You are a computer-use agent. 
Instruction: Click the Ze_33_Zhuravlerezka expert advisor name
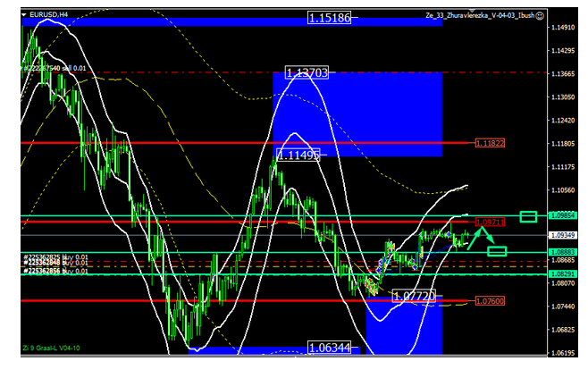pos(480,15)
